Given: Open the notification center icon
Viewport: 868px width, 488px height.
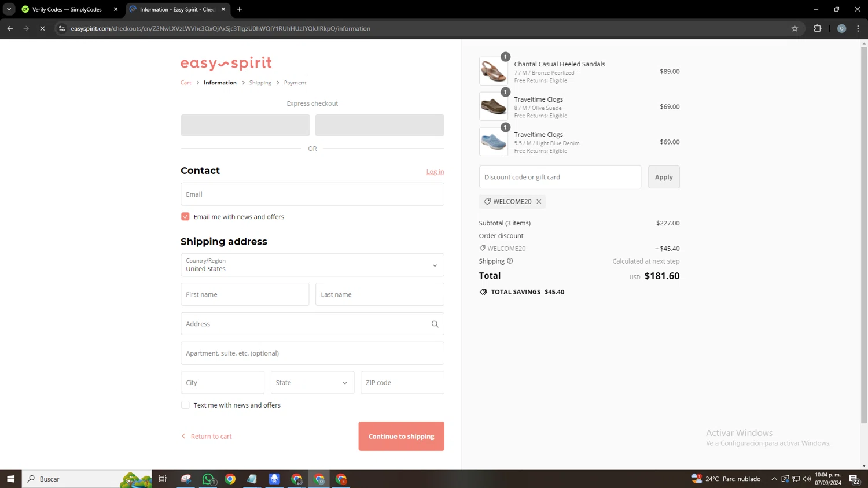Looking at the screenshot, I should pyautogui.click(x=854, y=479).
